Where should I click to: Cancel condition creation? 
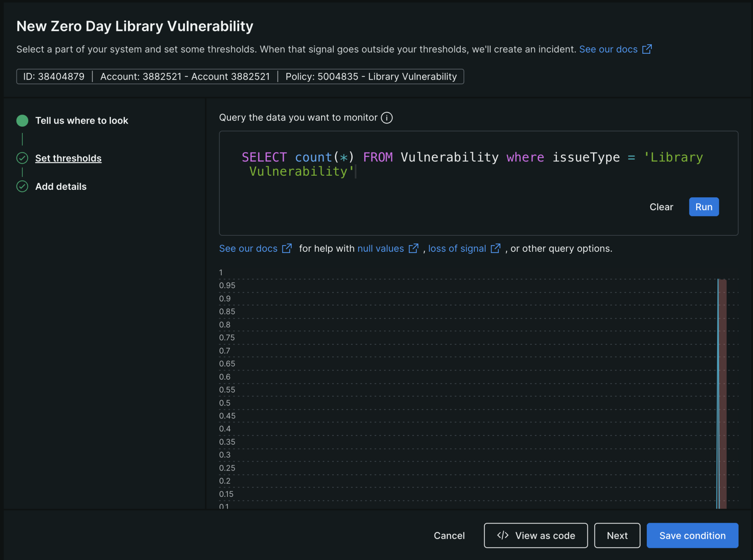449,535
